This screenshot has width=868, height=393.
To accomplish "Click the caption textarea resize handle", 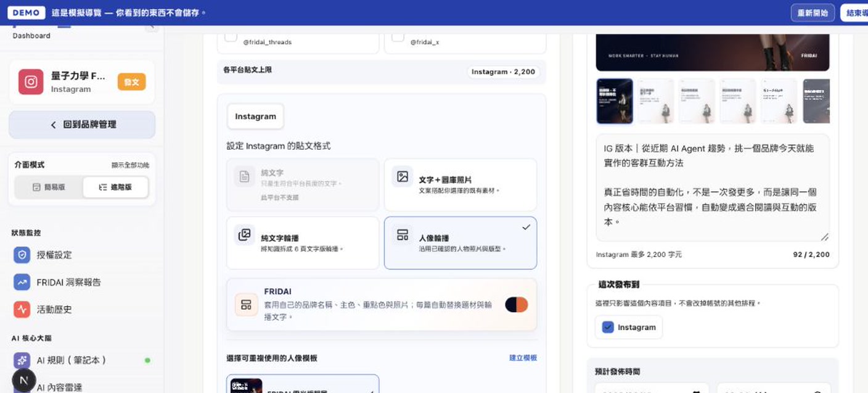I will [824, 236].
